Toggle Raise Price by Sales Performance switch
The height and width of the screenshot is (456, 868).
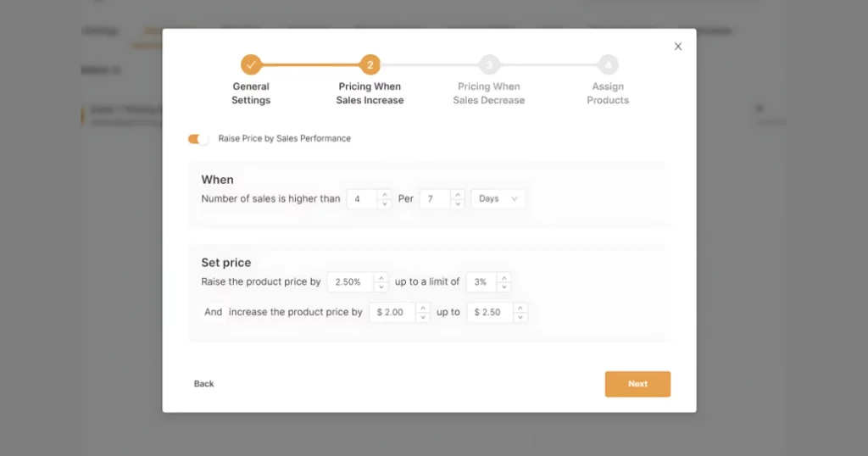click(198, 139)
